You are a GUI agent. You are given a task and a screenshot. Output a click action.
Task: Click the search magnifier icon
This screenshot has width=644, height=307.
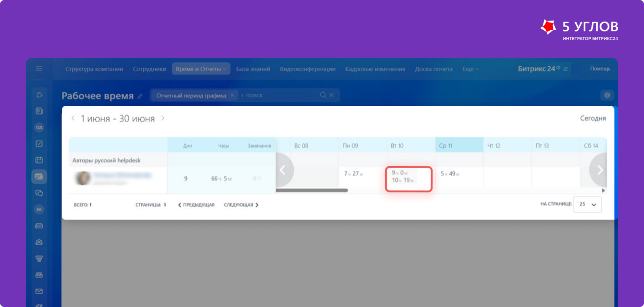(x=323, y=95)
